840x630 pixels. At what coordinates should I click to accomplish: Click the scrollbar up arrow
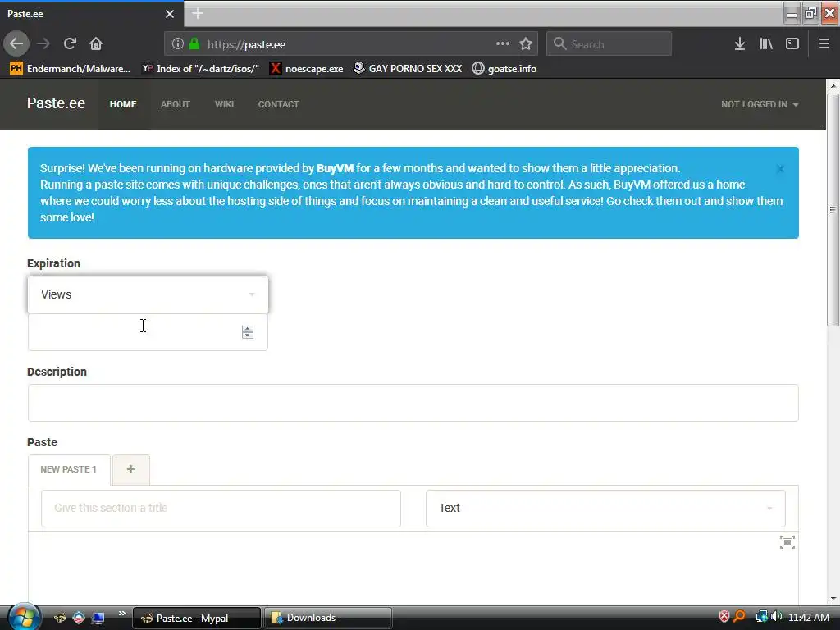pos(833,85)
